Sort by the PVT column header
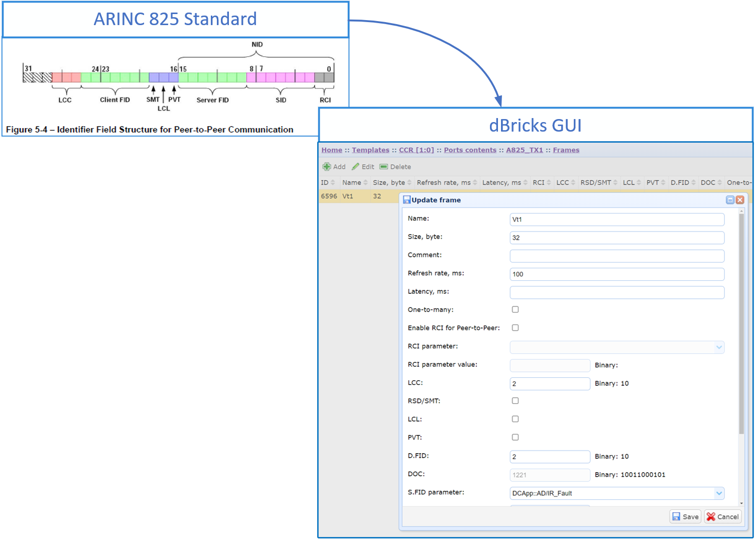The width and height of the screenshot is (756, 540). click(x=656, y=182)
